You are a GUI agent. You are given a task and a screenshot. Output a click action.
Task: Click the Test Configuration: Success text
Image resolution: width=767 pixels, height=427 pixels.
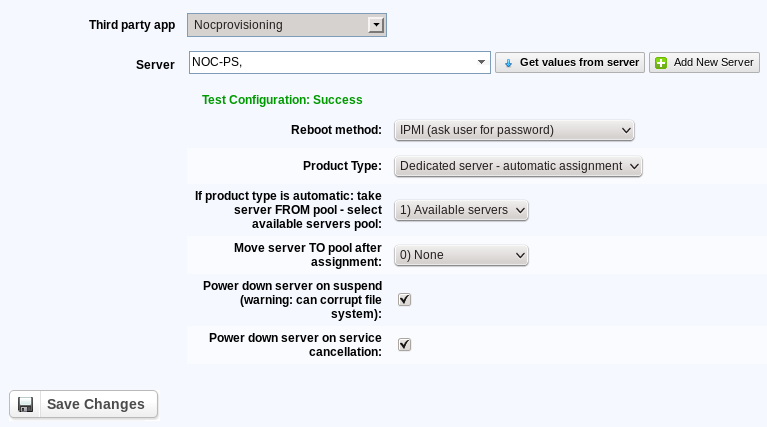(282, 100)
